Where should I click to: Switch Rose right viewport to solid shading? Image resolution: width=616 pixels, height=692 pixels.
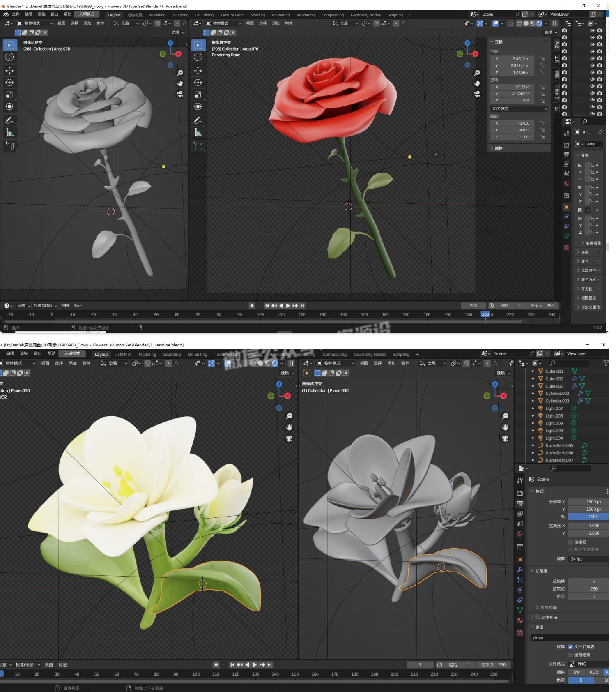pos(526,23)
